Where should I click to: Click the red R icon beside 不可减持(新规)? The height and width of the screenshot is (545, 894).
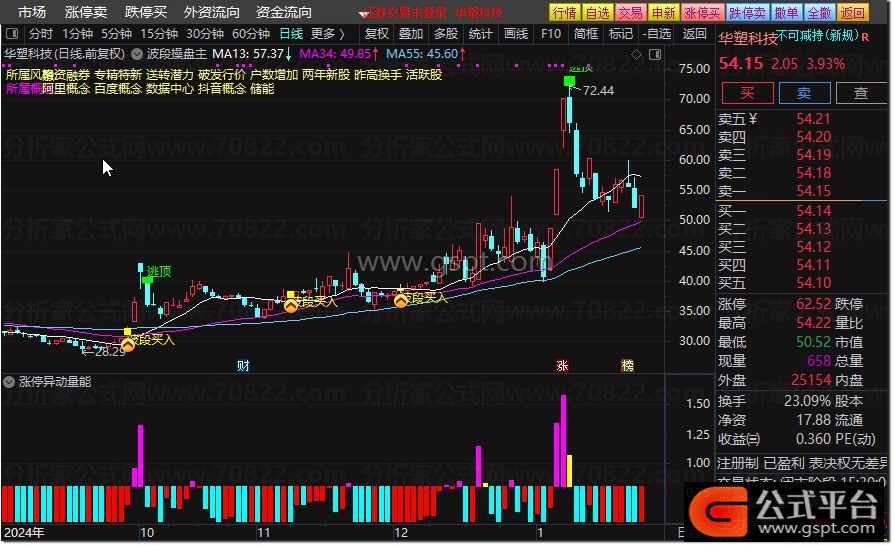pos(865,37)
